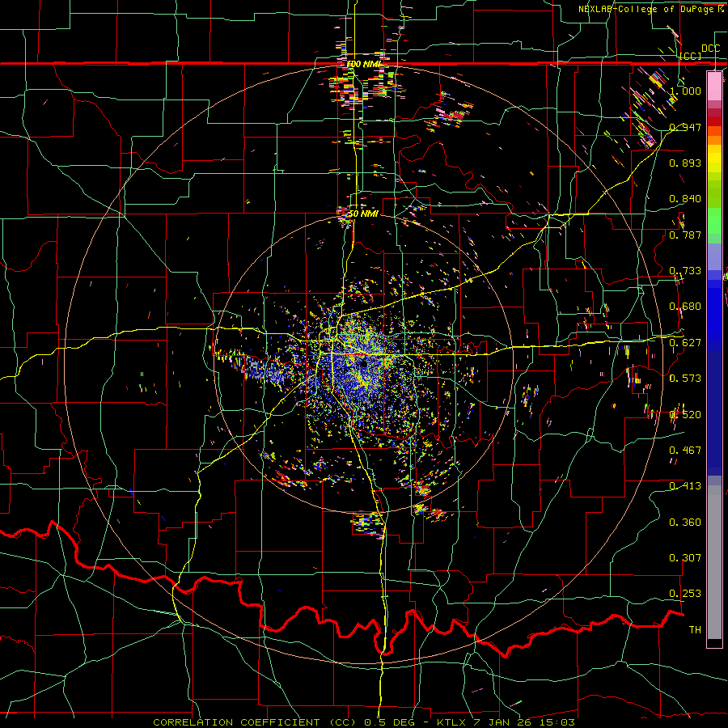Select the 0.360 scale value

tap(685, 523)
